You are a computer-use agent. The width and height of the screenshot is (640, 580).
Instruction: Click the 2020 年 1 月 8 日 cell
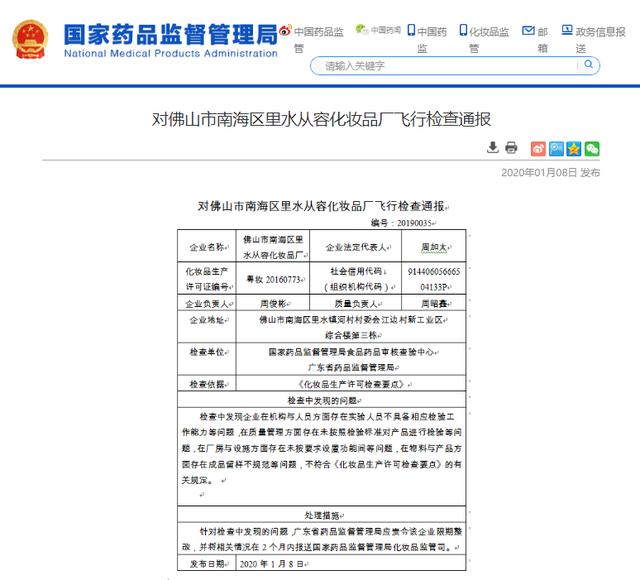click(351, 563)
